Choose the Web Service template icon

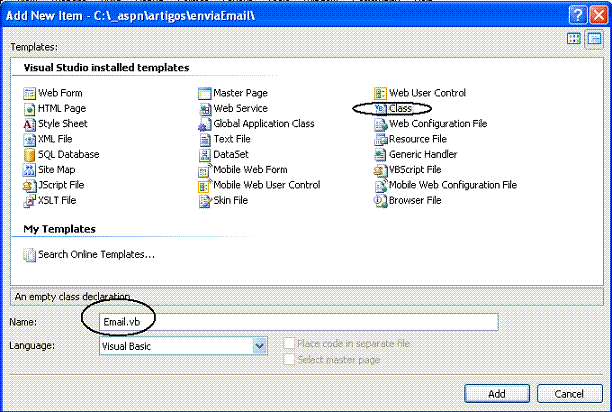point(205,109)
